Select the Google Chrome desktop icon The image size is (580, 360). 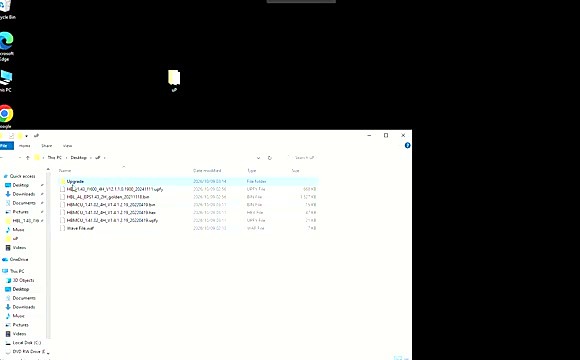6,117
